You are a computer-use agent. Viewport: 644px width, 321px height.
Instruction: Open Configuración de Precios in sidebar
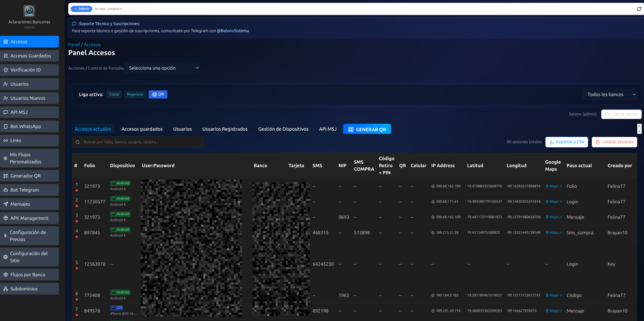29,236
